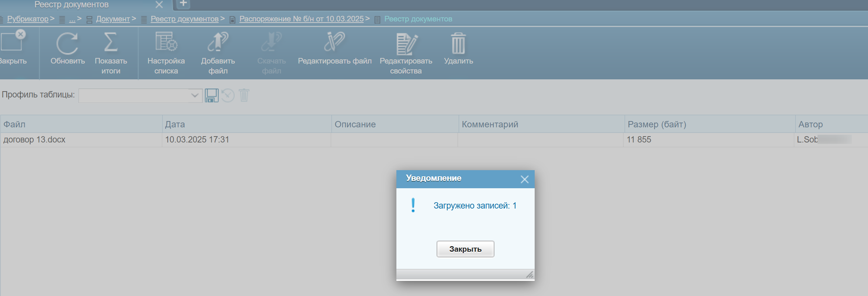868x296 pixels.
Task: Select Редактировать файл toolbar icon
Action: [x=334, y=41]
